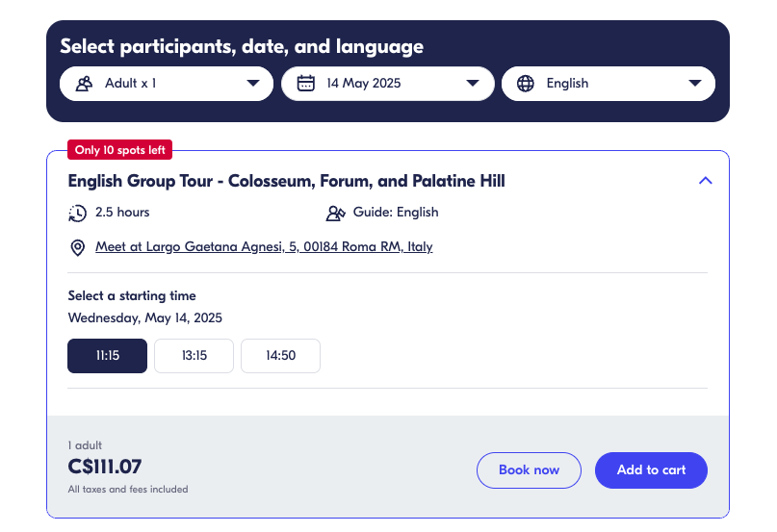Viewport: 777px width, 532px height.
Task: Click the Only 10 spots left badge
Action: (120, 150)
